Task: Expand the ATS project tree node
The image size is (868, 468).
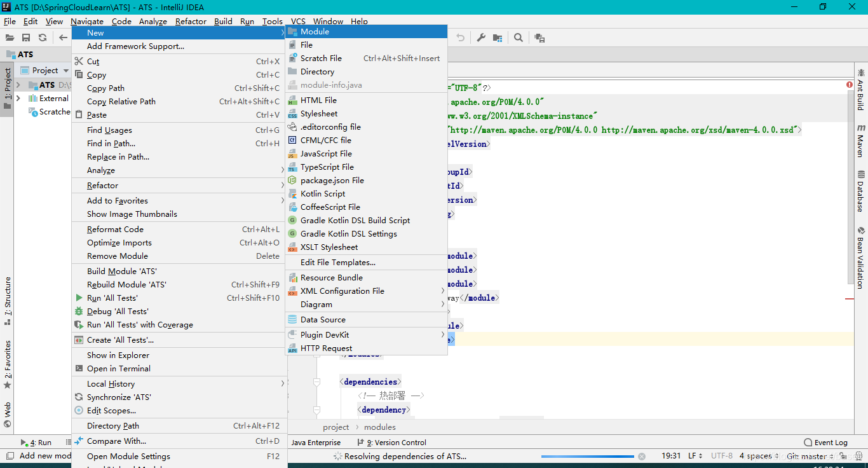Action: [x=18, y=85]
